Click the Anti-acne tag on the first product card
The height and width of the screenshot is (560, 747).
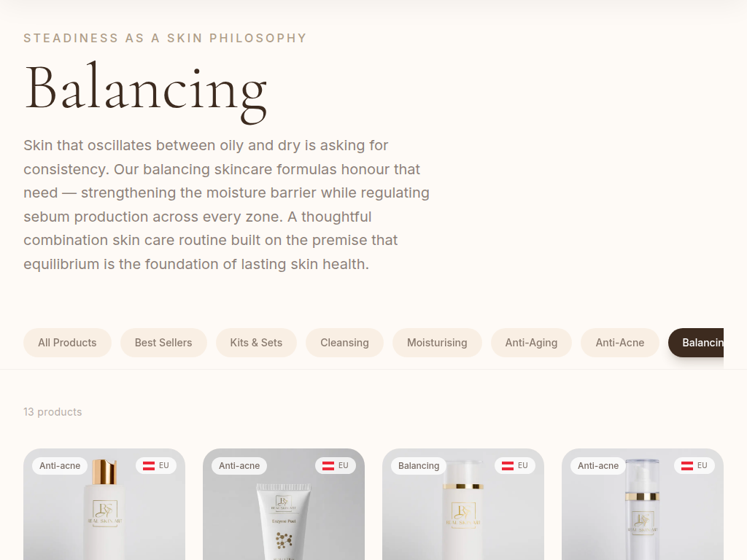[60, 465]
